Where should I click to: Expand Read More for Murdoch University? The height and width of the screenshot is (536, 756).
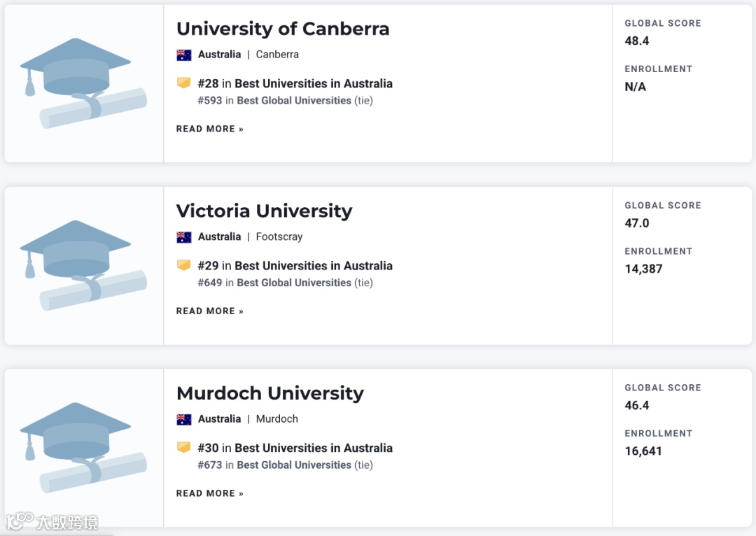tap(209, 493)
